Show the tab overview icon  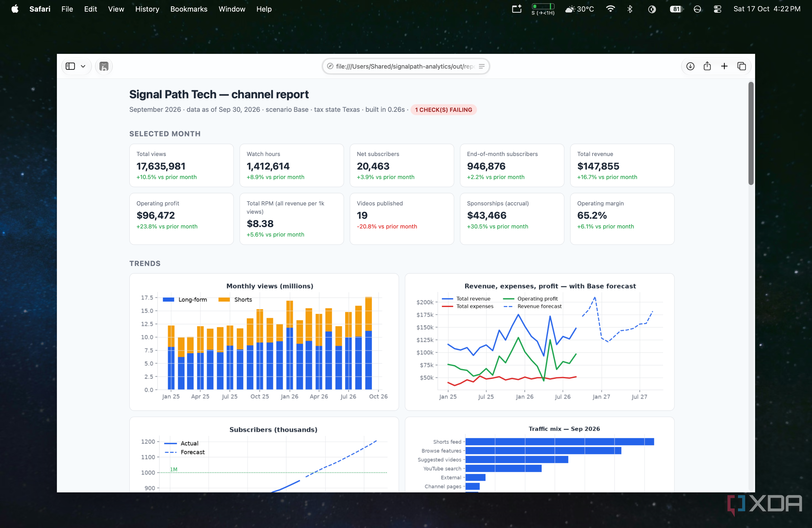[741, 66]
